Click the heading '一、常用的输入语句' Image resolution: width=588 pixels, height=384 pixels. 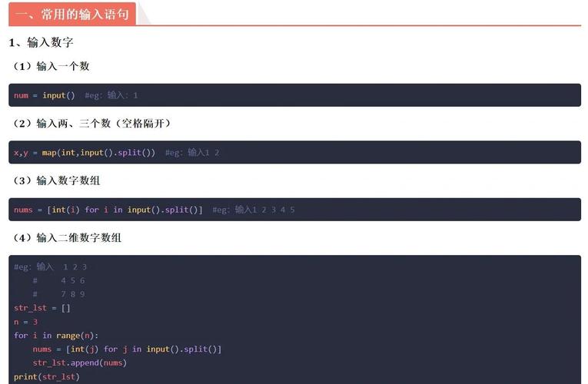pyautogui.click(x=72, y=15)
